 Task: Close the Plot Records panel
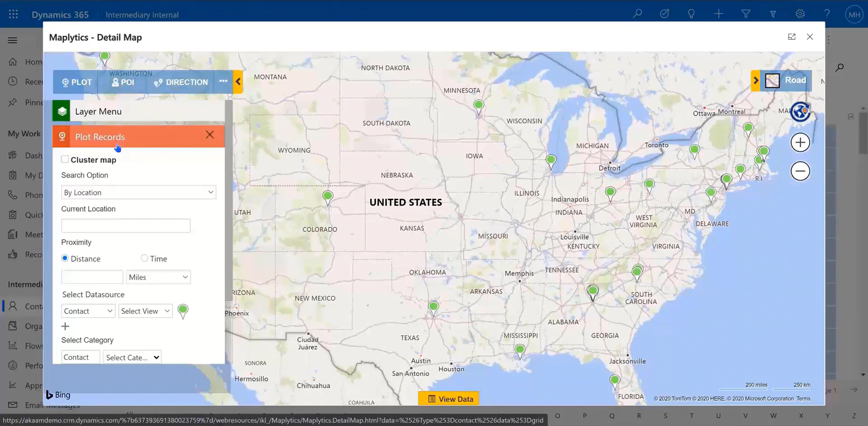[210, 135]
